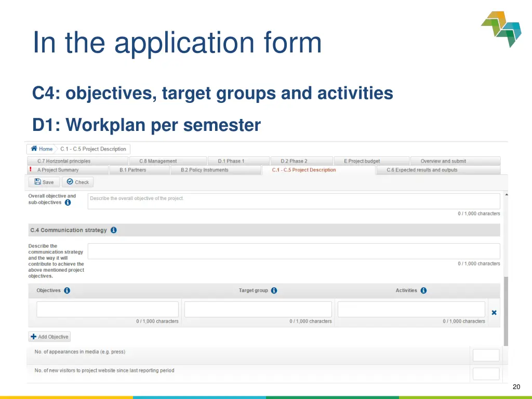Click the scrollbar up arrow

pos(506,195)
